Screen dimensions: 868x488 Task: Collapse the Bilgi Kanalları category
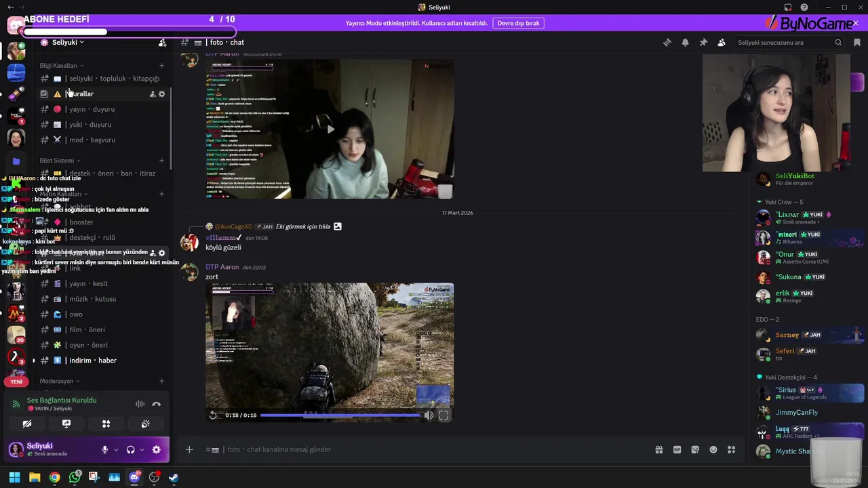61,66
